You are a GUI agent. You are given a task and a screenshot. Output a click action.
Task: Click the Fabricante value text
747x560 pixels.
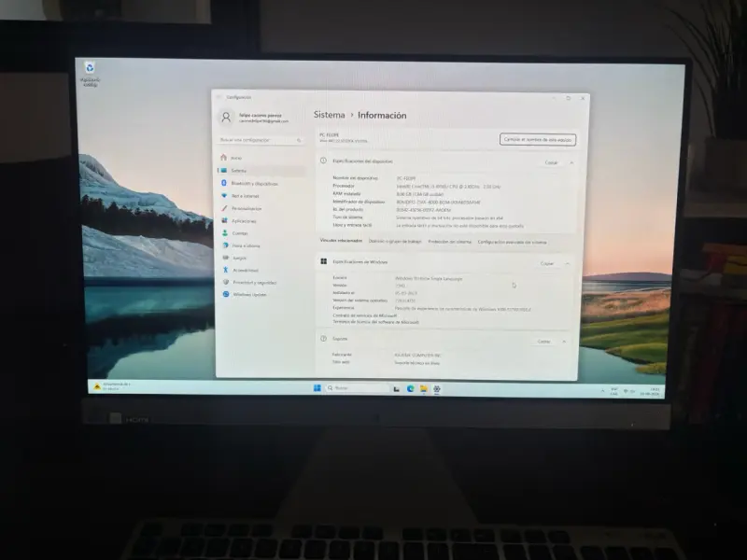[417, 356]
